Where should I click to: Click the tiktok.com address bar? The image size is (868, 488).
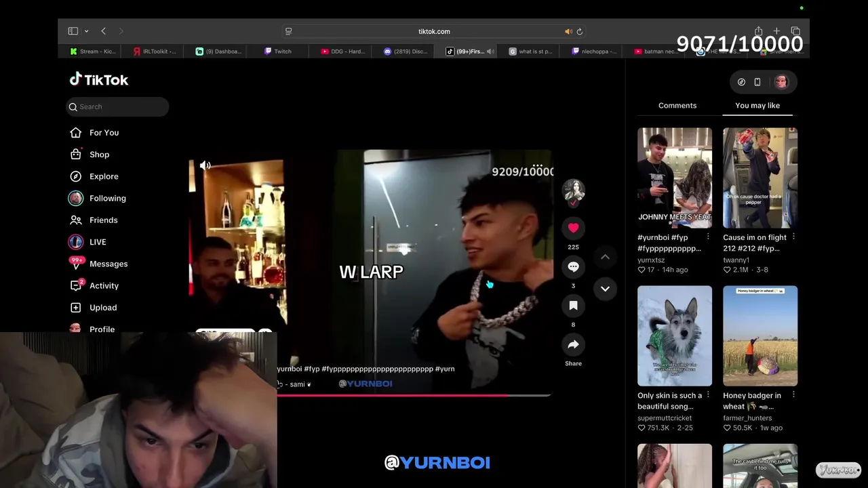[434, 31]
